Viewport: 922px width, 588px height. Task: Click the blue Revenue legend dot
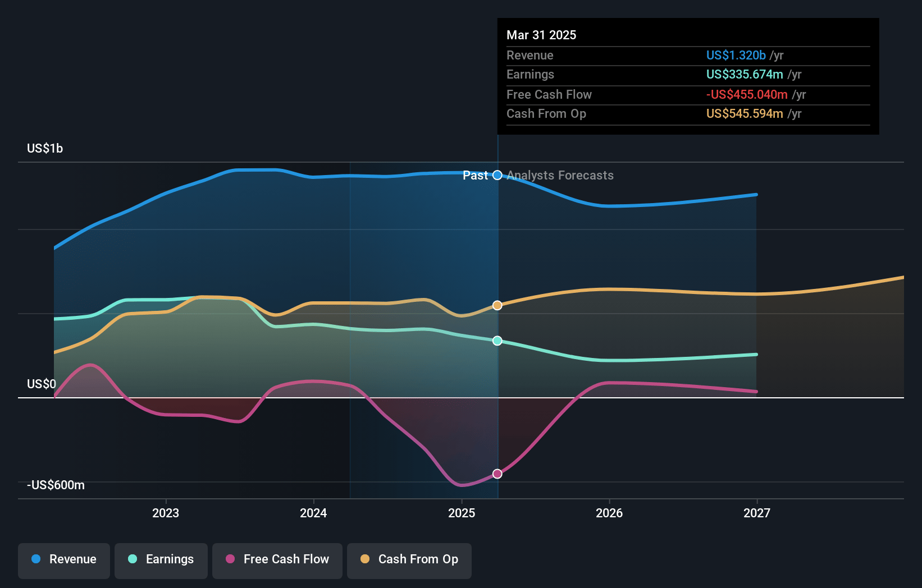(x=36, y=559)
